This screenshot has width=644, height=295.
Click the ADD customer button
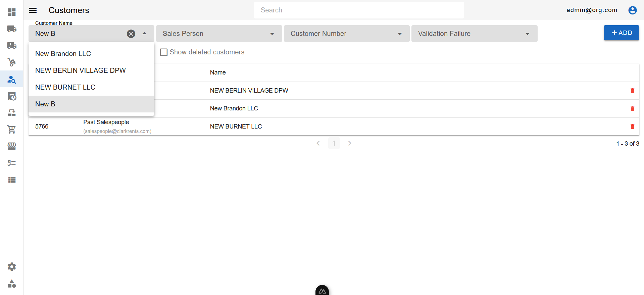click(x=621, y=33)
